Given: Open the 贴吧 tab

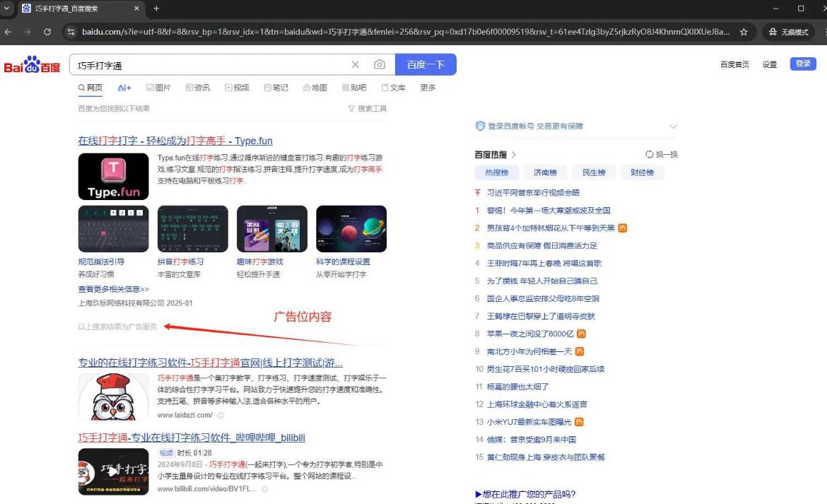Looking at the screenshot, I should [354, 88].
